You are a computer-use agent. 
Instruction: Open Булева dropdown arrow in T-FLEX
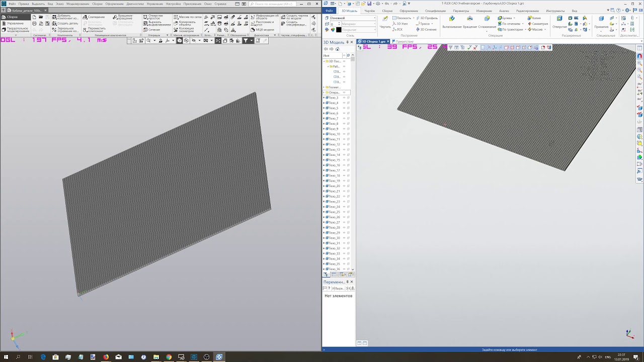pos(515,18)
